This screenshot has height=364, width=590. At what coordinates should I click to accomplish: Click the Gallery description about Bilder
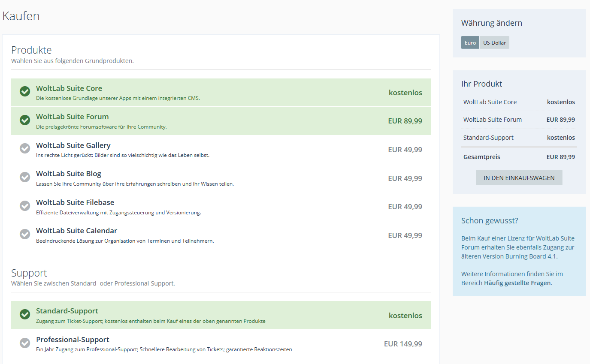123,155
